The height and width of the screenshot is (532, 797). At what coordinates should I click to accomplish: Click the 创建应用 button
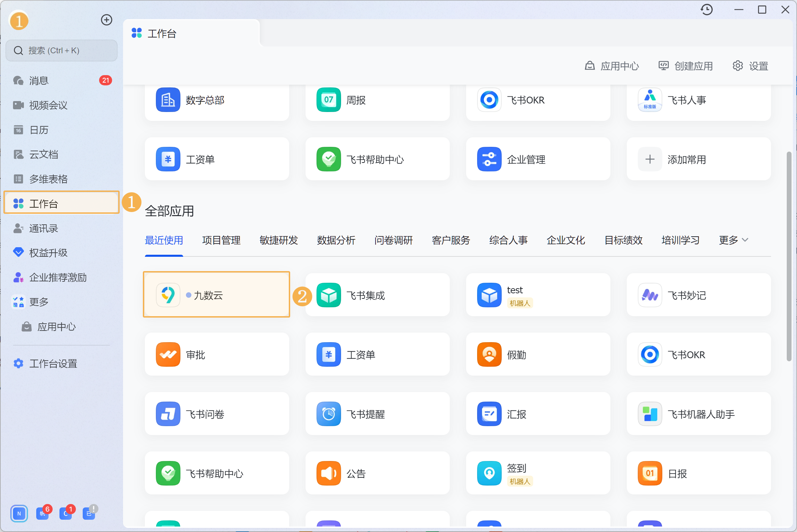coord(686,66)
